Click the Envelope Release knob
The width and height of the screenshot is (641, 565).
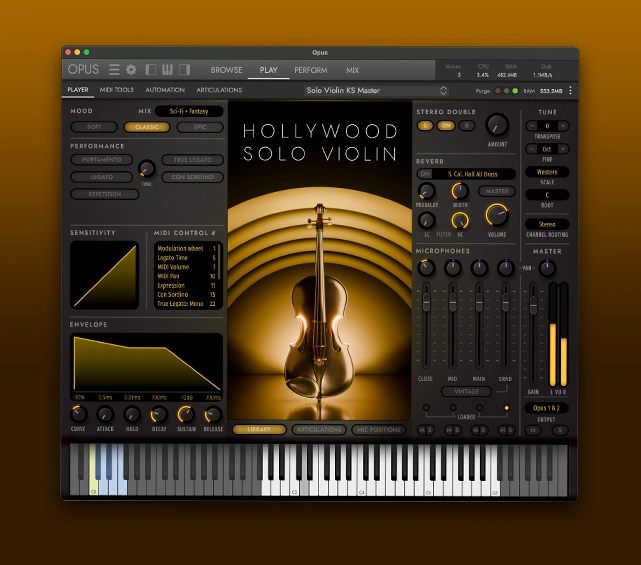click(x=213, y=415)
